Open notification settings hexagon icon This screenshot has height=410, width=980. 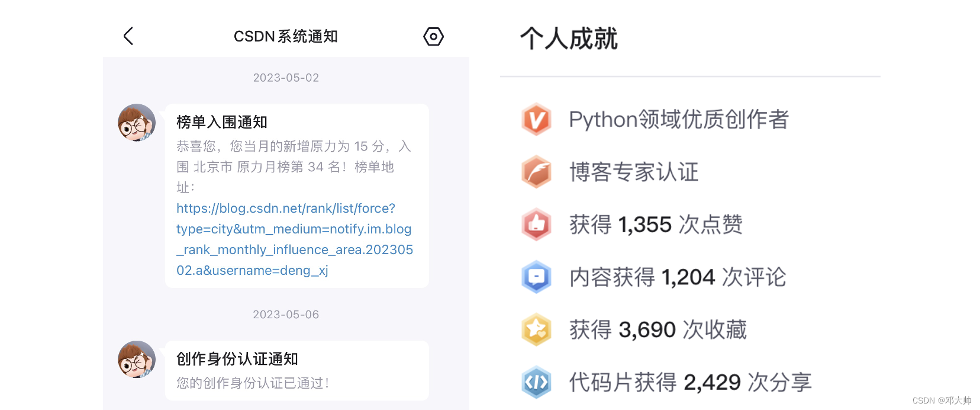click(x=433, y=37)
